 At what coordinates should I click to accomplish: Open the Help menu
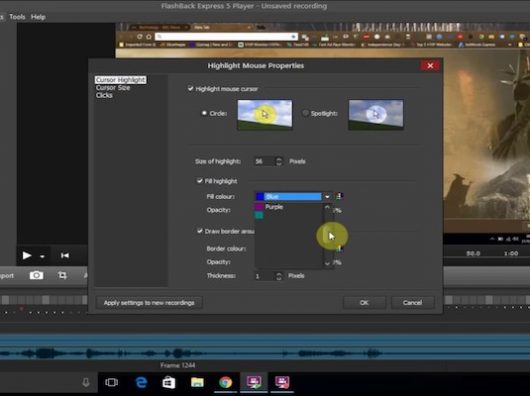pos(38,17)
